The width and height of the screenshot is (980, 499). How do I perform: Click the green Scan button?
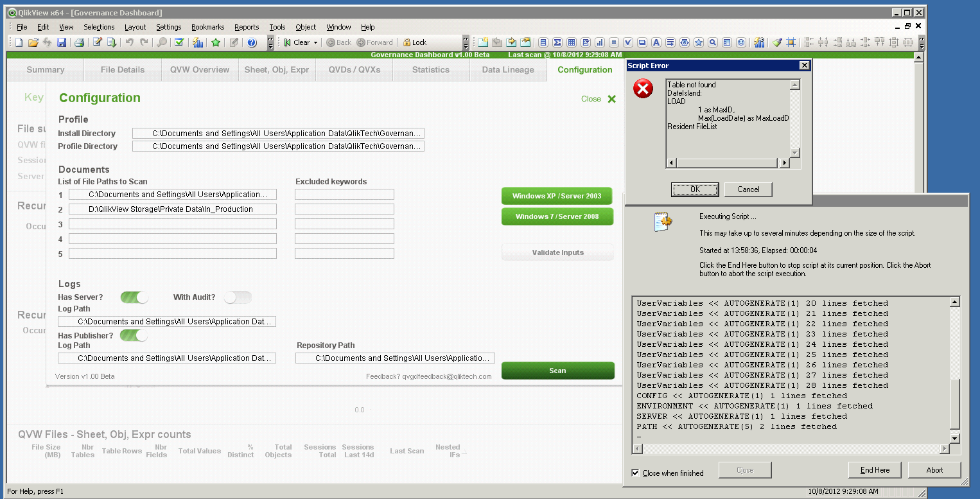click(557, 371)
